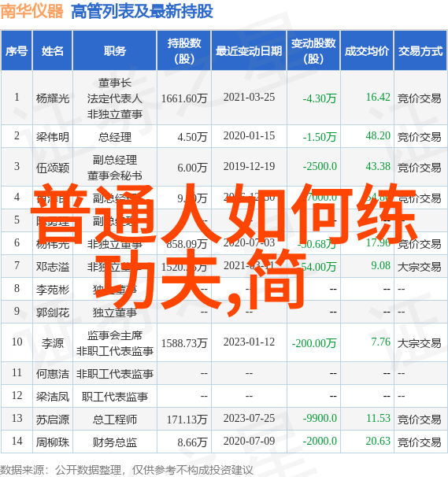Select the name 苏启源
448x477 pixels.
coord(53,420)
